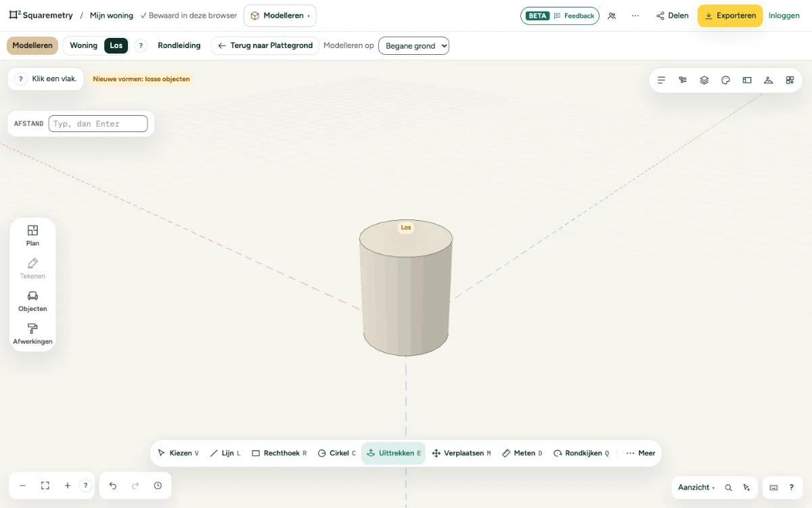Open the Aanzicht view dropdown
The width and height of the screenshot is (812, 508).
tap(696, 488)
